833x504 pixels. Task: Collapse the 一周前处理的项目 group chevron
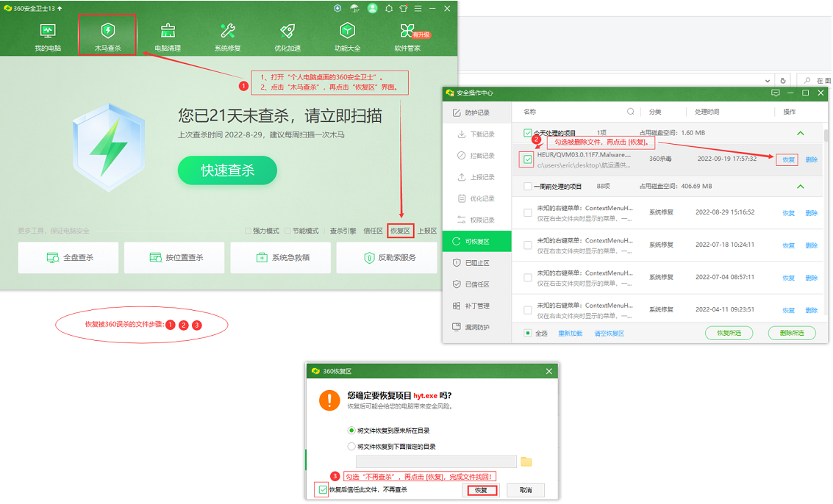801,187
